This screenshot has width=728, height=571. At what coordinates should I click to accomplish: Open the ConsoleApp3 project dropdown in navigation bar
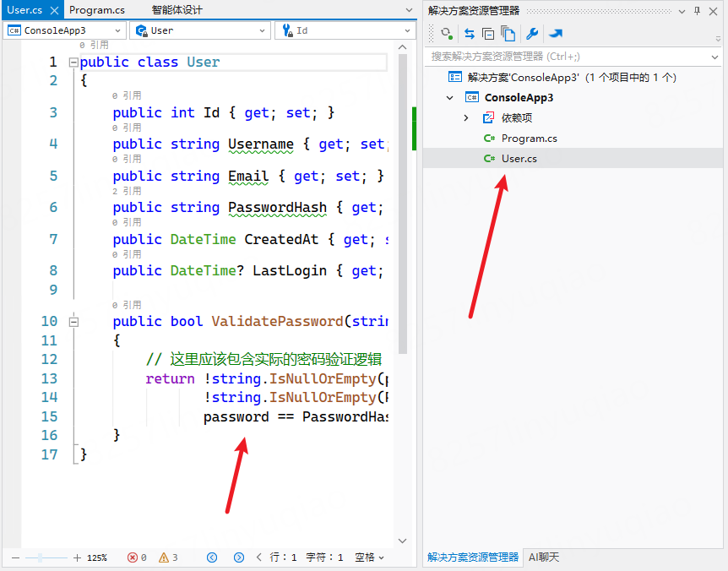click(x=118, y=30)
